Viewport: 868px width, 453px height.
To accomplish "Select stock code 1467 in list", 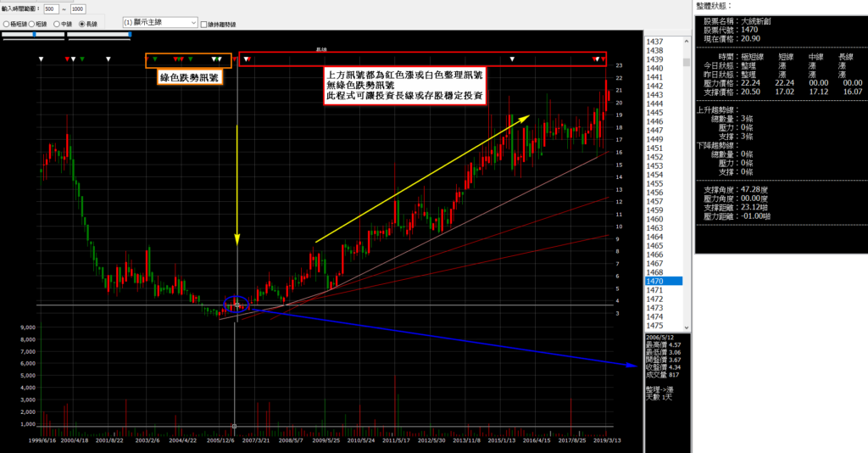I will [663, 264].
